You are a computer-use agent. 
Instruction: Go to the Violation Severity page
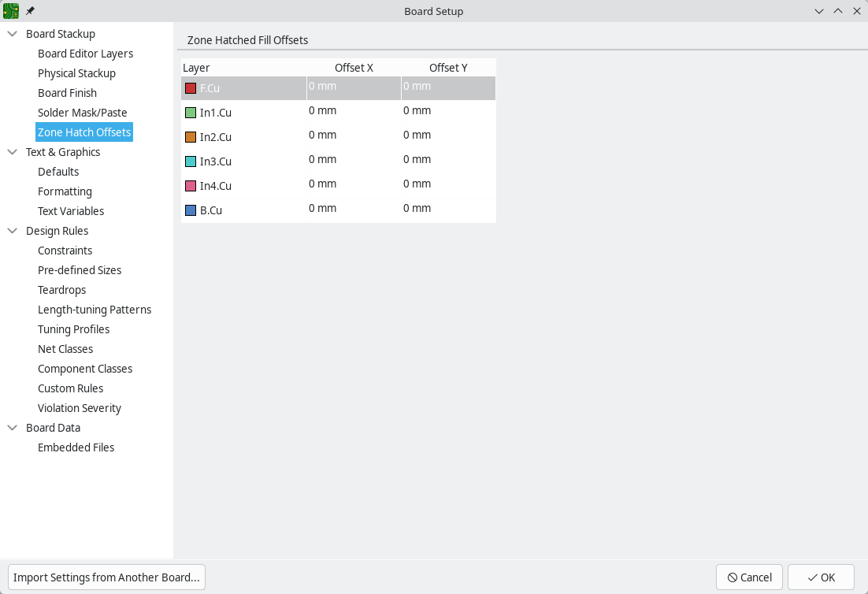pyautogui.click(x=80, y=408)
